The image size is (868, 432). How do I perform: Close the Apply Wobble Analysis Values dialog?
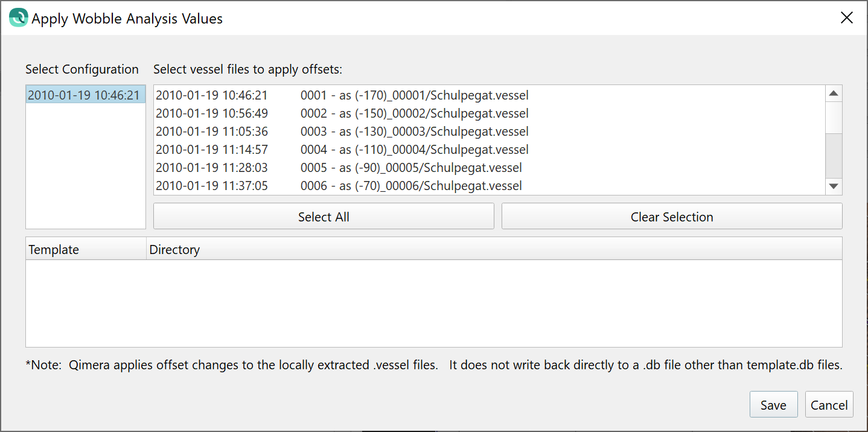point(846,18)
